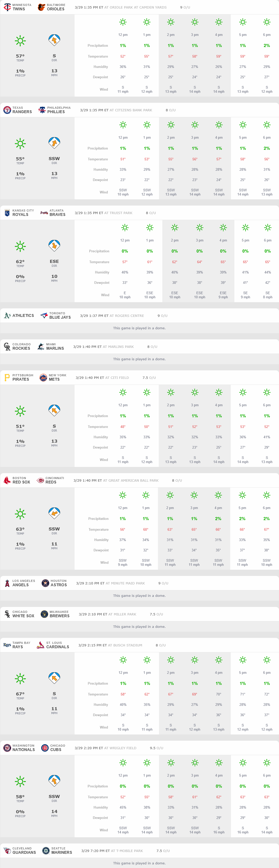The image size is (279, 868).
Task: Click wind direction icon for Royals-Braves game
Action: (54, 245)
